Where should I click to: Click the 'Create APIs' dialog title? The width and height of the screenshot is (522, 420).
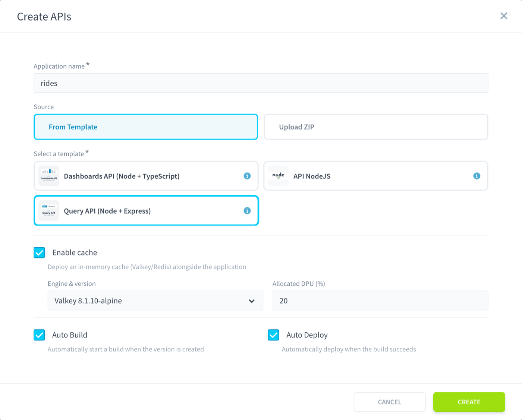pos(44,16)
